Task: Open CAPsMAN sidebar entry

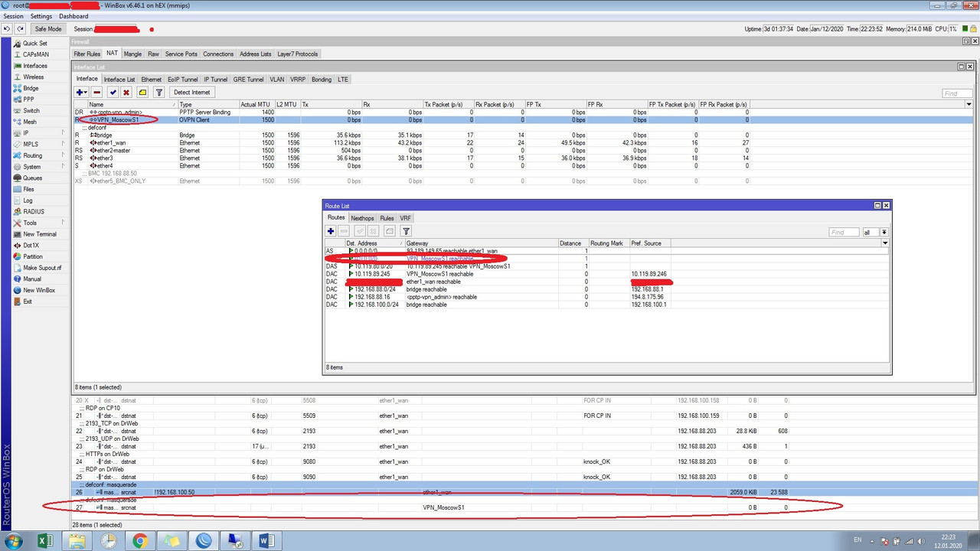Action: (35, 54)
